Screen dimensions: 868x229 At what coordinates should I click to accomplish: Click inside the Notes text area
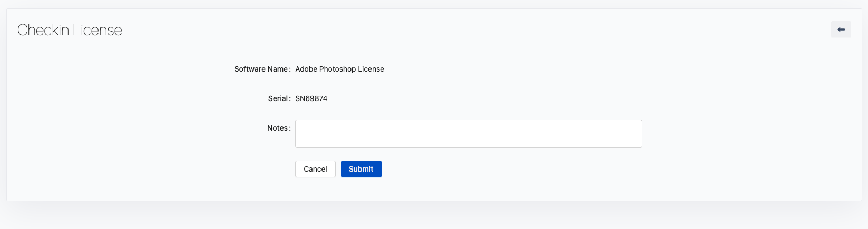(x=468, y=134)
